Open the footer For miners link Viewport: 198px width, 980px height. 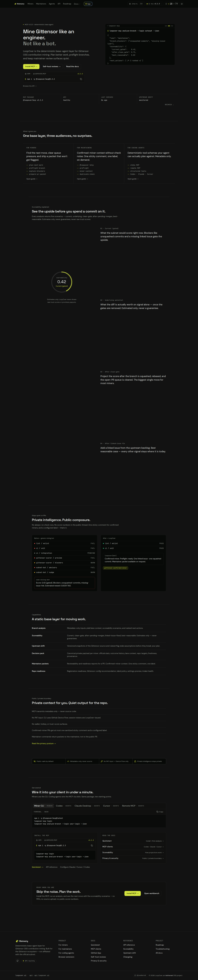(63, 945)
